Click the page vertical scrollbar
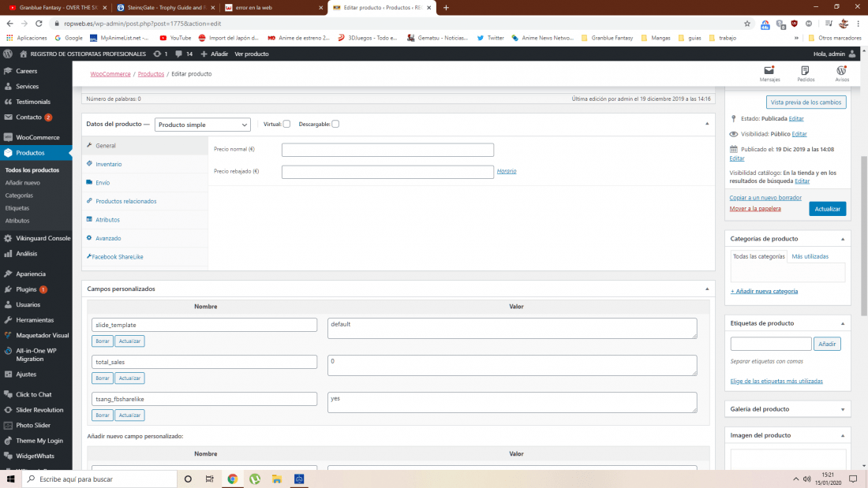The image size is (868, 488). (x=864, y=235)
